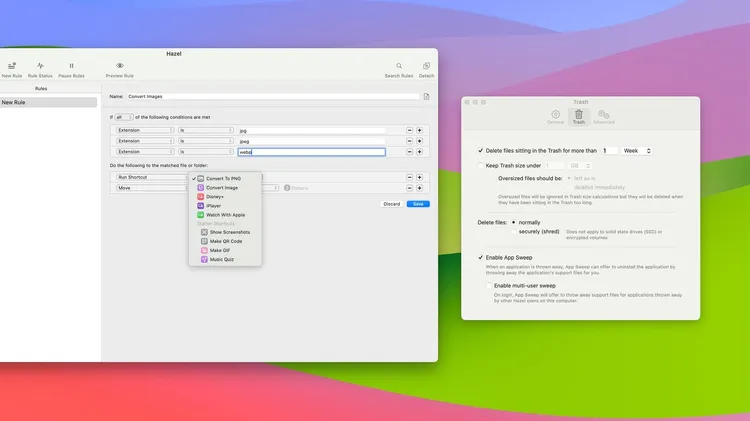This screenshot has width=750, height=421.
Task: Select the left as is radio option
Action: tap(569, 178)
